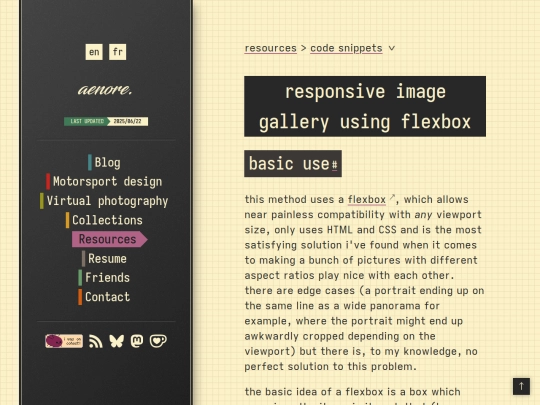Switch site language to English (en)
540x405 pixels.
click(x=94, y=52)
